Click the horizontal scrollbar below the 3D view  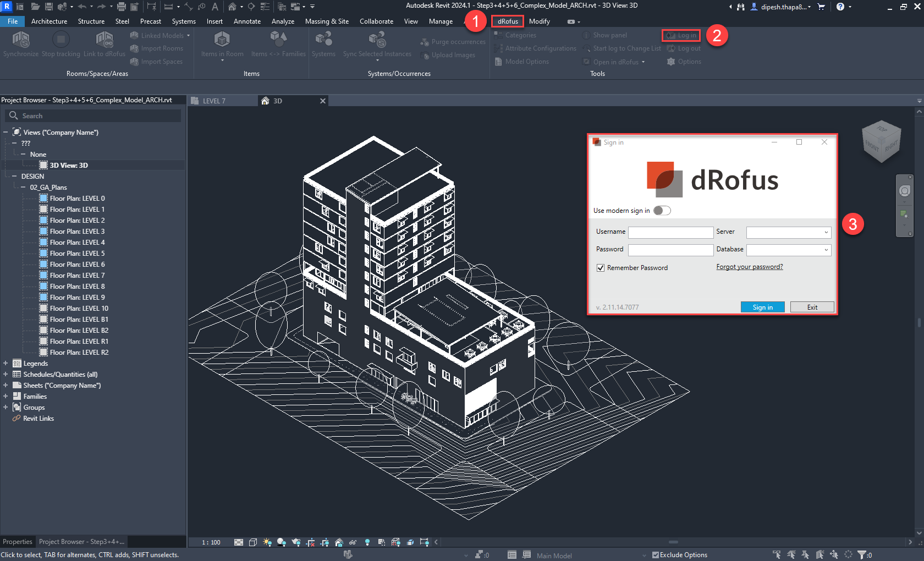673,542
